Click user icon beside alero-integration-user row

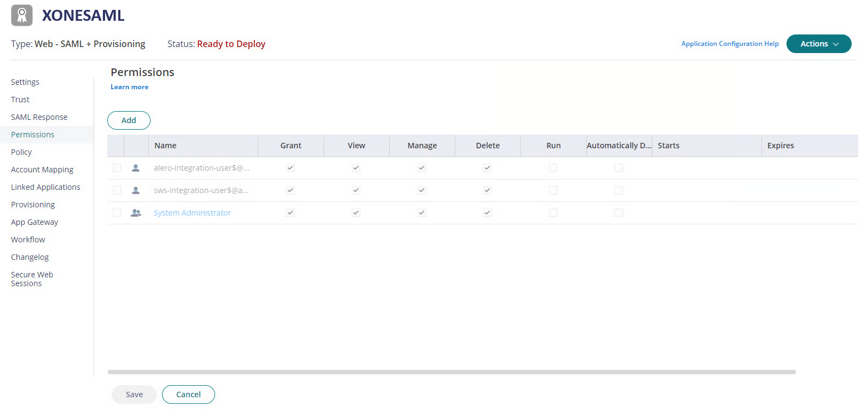[136, 168]
